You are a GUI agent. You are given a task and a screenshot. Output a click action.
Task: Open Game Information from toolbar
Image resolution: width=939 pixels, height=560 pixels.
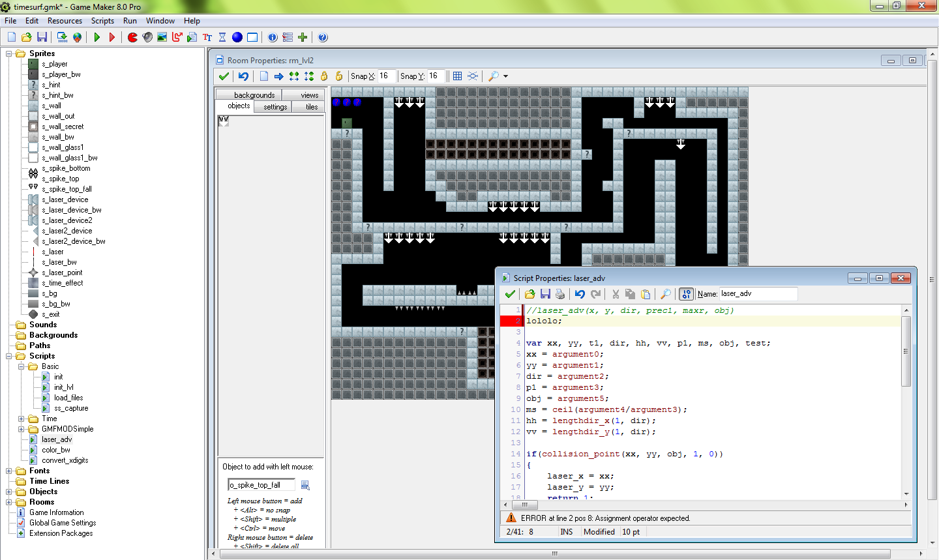[273, 37]
